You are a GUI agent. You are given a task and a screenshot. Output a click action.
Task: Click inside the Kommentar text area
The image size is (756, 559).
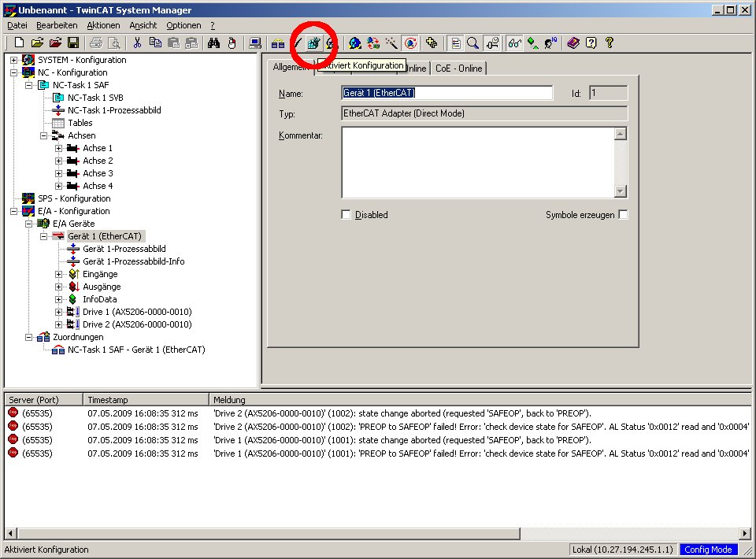pos(478,162)
